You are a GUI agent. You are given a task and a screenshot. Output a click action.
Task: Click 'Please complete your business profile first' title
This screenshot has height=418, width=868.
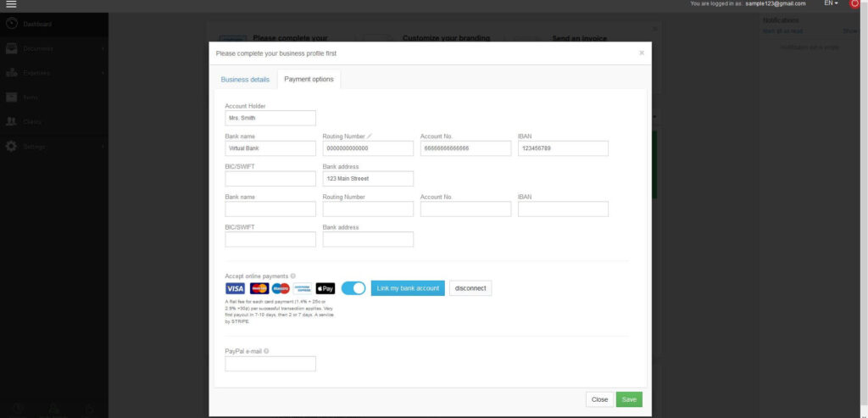275,53
